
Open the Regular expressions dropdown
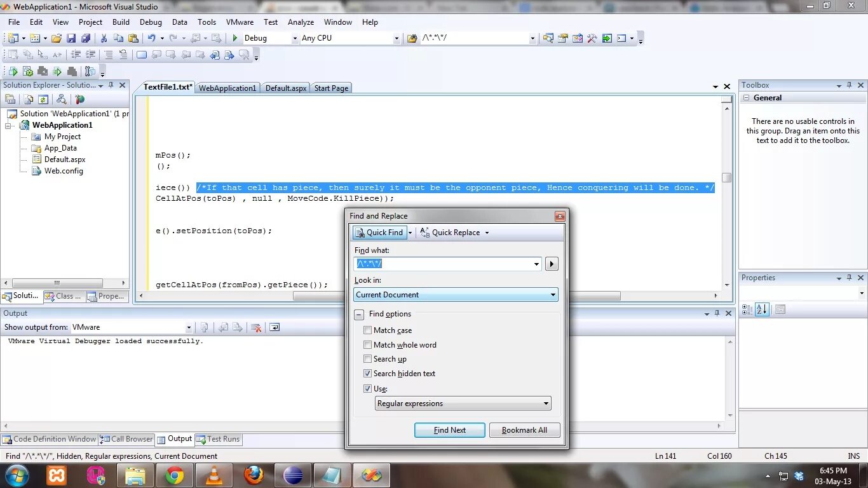click(x=463, y=403)
